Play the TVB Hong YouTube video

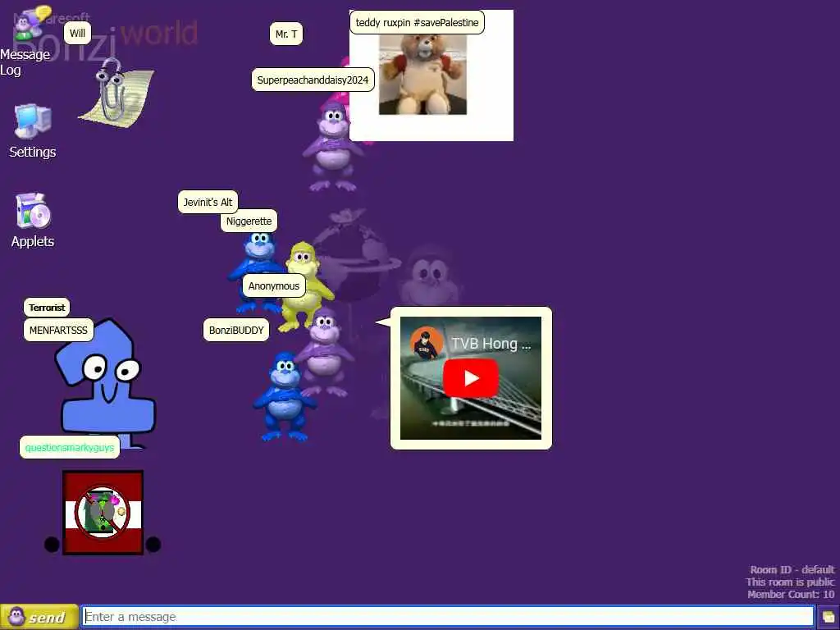471,378
